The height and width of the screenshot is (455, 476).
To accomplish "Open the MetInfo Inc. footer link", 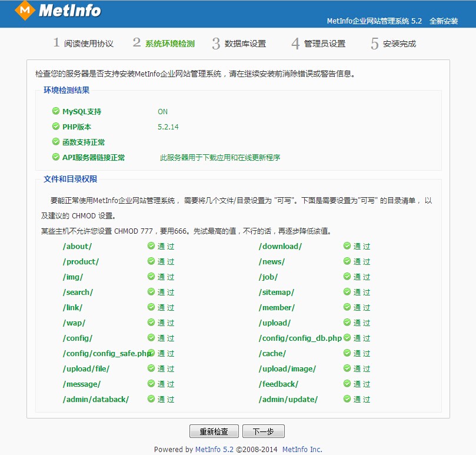I will coord(302,449).
